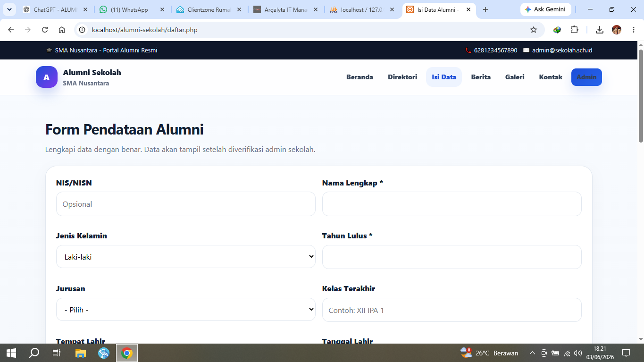Bookmark this page with the star icon
The image size is (644, 362).
534,30
